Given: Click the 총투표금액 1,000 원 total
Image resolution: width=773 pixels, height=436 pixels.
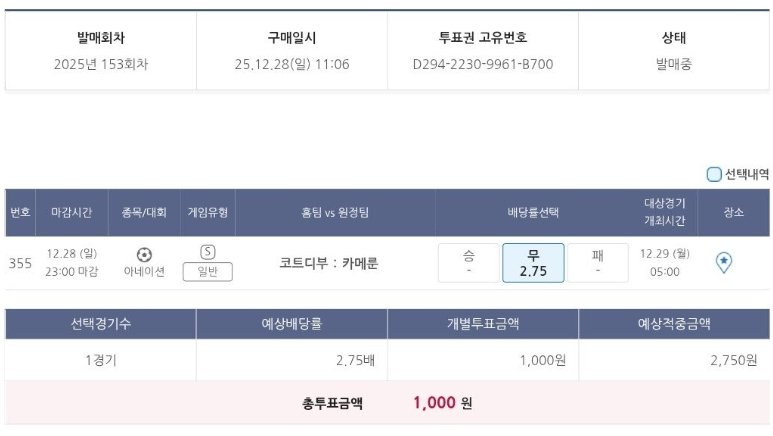Looking at the screenshot, I should tap(441, 403).
